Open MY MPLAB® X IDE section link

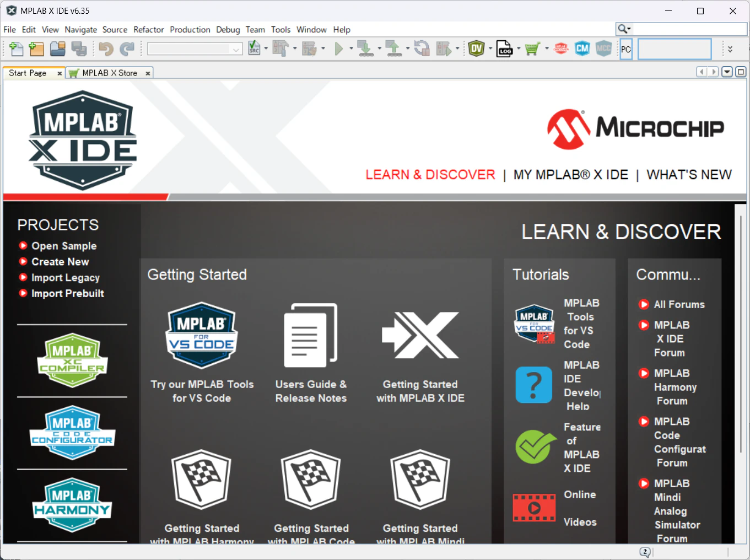point(571,175)
